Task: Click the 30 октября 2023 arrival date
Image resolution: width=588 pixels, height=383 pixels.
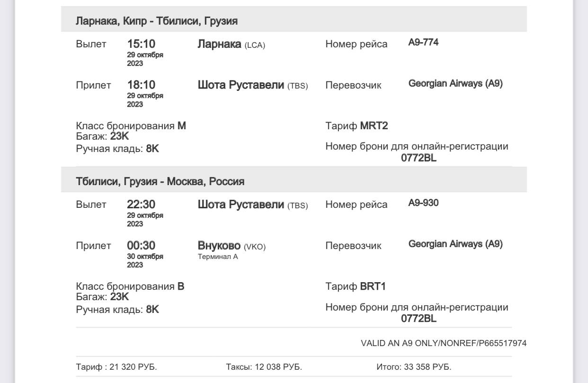Action: (145, 260)
